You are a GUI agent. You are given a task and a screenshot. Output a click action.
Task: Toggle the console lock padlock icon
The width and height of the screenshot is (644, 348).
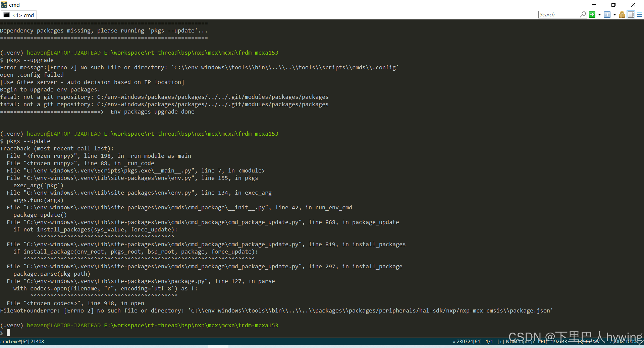(622, 14)
